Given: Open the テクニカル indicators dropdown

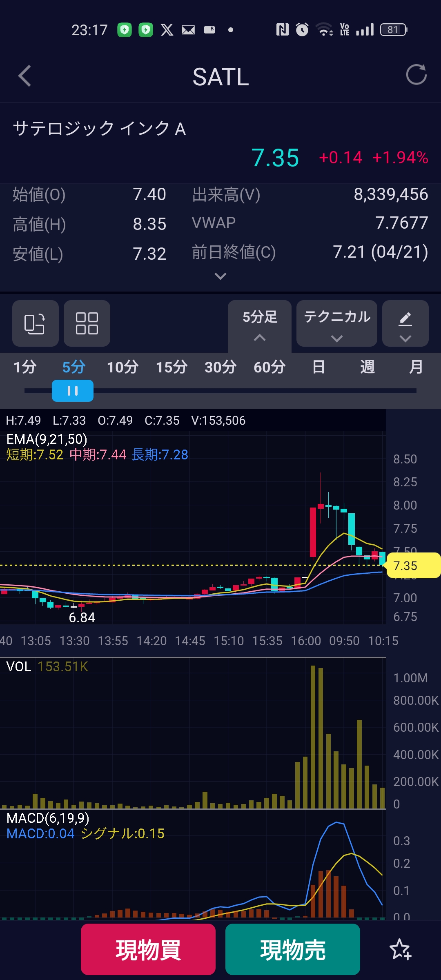Looking at the screenshot, I should (x=336, y=323).
